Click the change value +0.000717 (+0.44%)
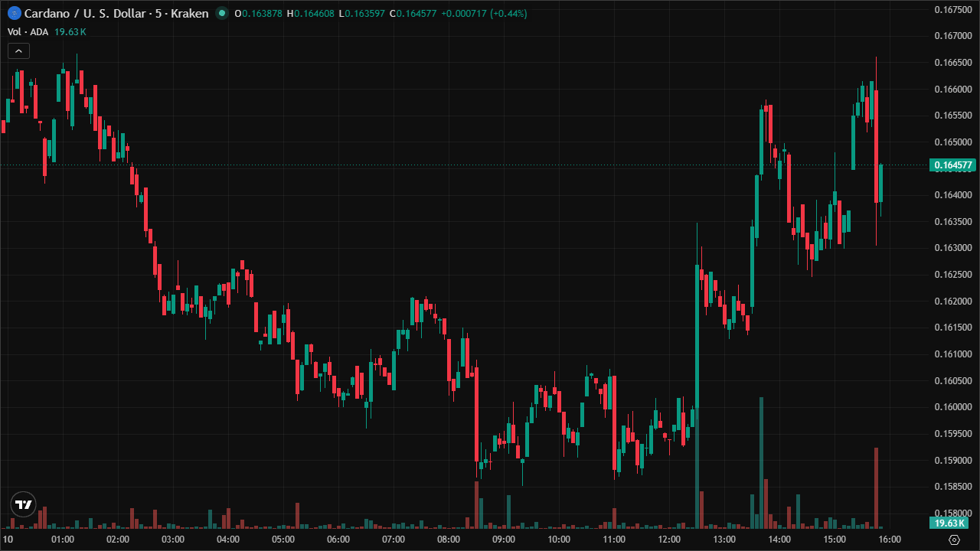This screenshot has height=551, width=980. 485,14
